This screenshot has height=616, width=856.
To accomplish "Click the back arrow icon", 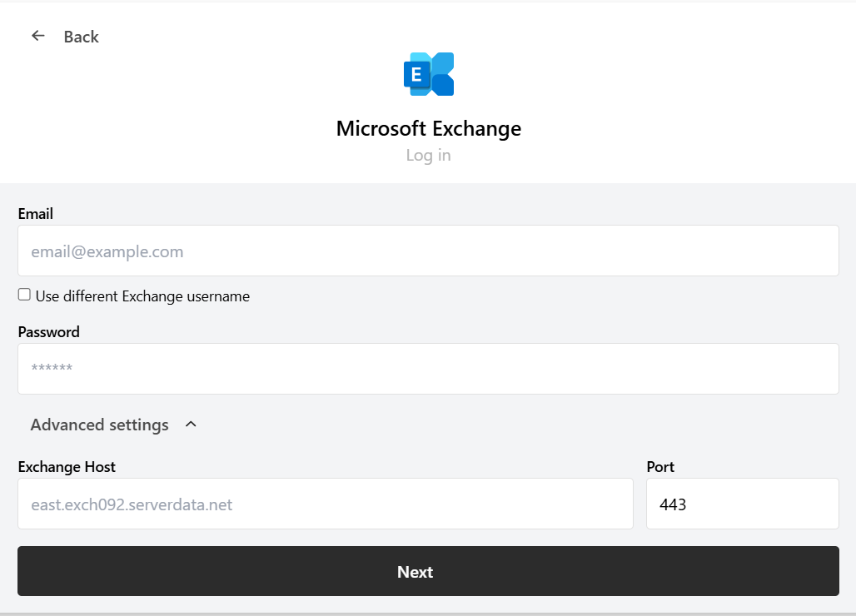I will pyautogui.click(x=37, y=36).
